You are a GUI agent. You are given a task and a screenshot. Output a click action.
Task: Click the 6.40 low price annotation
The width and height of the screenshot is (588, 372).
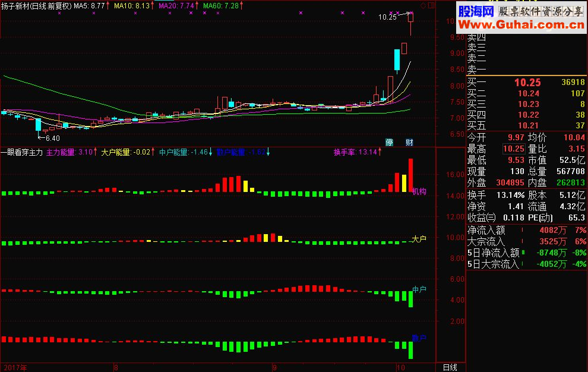53,138
